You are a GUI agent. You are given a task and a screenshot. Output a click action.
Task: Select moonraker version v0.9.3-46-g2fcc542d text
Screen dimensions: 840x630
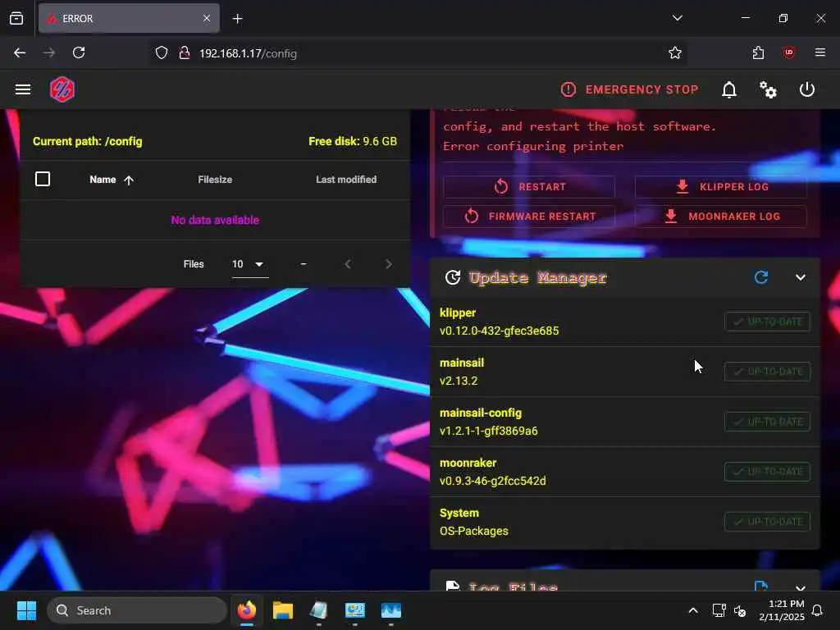click(x=492, y=481)
